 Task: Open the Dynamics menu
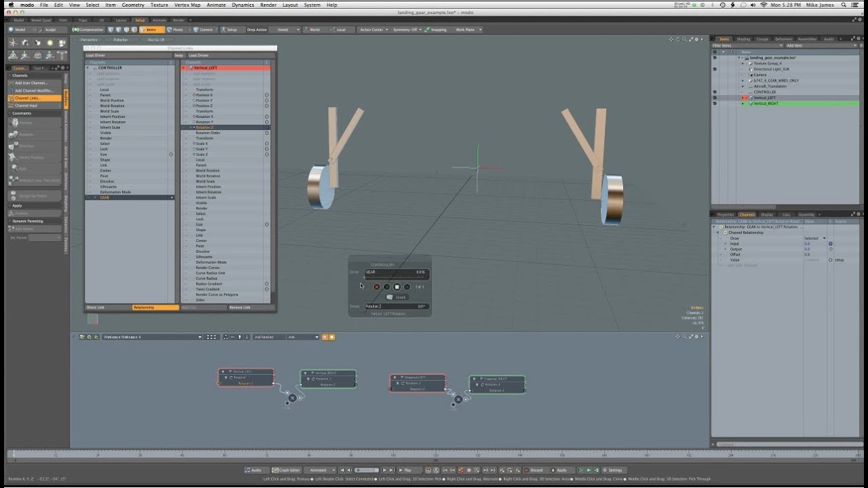click(243, 5)
